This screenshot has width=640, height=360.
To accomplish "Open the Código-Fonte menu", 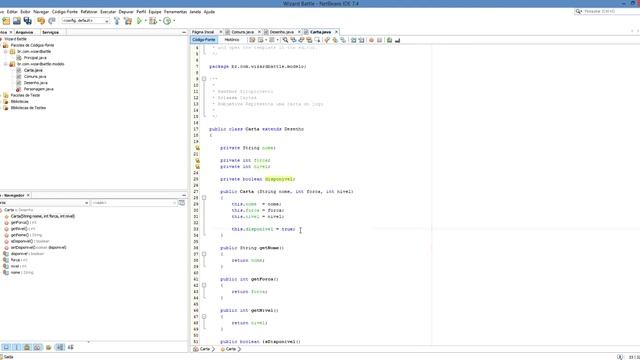I will (x=64, y=12).
